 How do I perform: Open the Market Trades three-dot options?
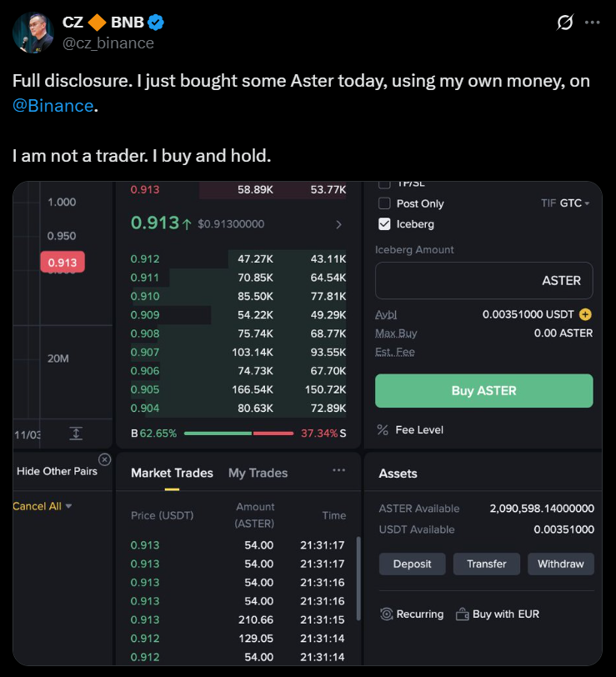[338, 470]
